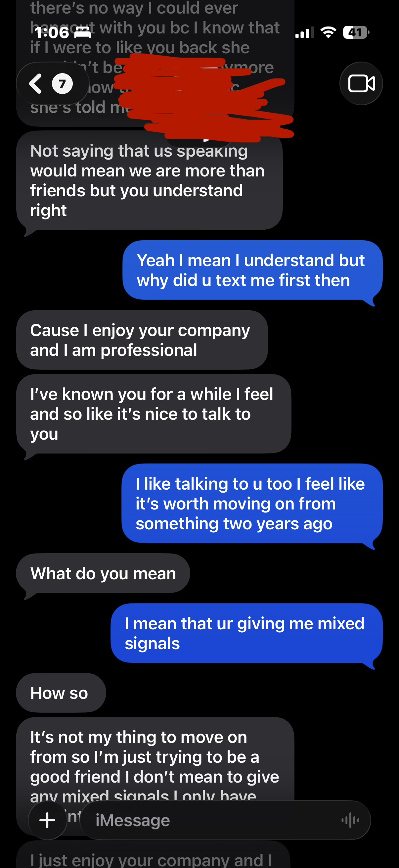Open the plus apps menu

[47, 820]
